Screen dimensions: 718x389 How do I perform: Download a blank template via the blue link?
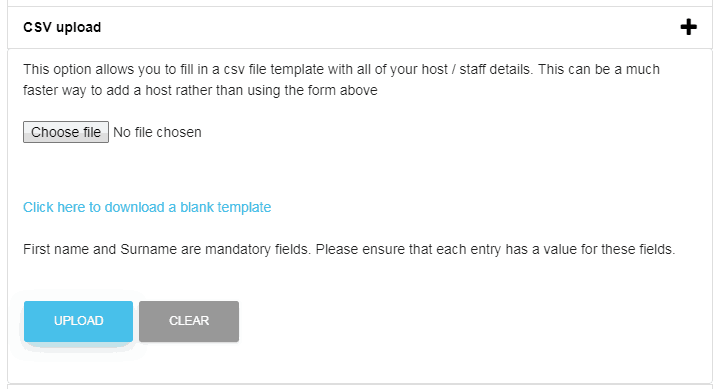point(147,207)
